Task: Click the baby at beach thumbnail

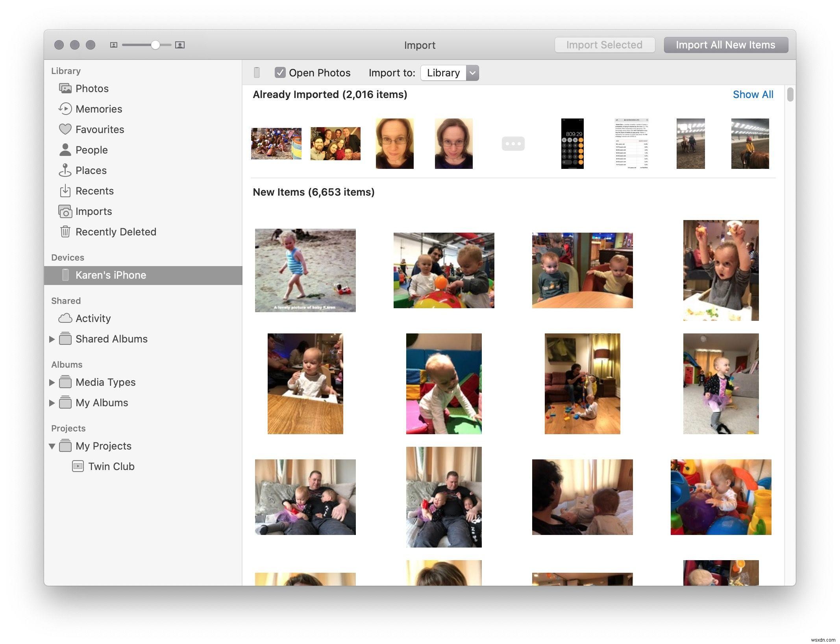Action: point(305,269)
